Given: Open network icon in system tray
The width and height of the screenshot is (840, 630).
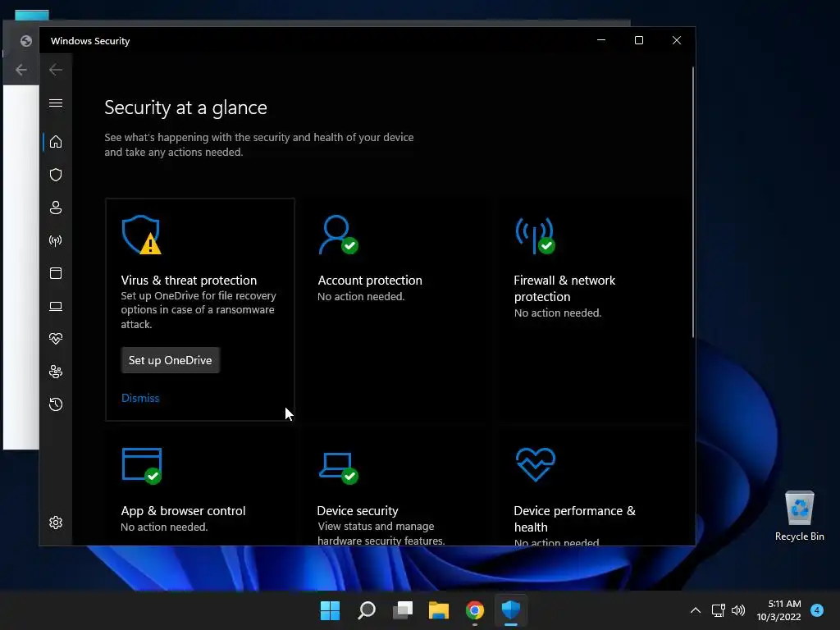Looking at the screenshot, I should (718, 610).
